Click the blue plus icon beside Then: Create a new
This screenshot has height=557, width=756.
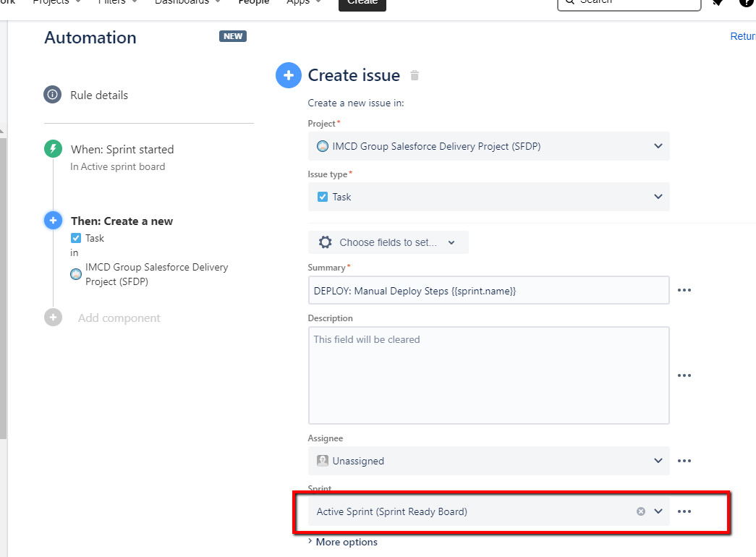click(x=53, y=221)
